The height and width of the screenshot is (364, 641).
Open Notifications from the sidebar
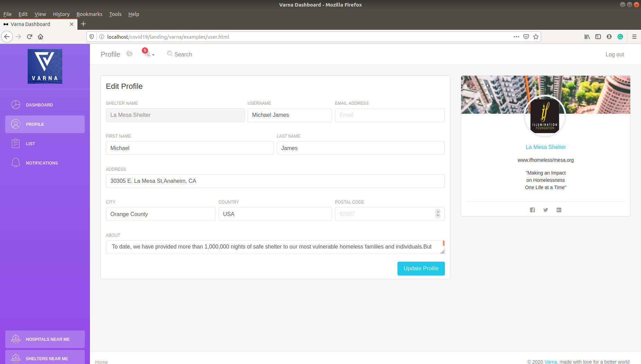[45, 163]
